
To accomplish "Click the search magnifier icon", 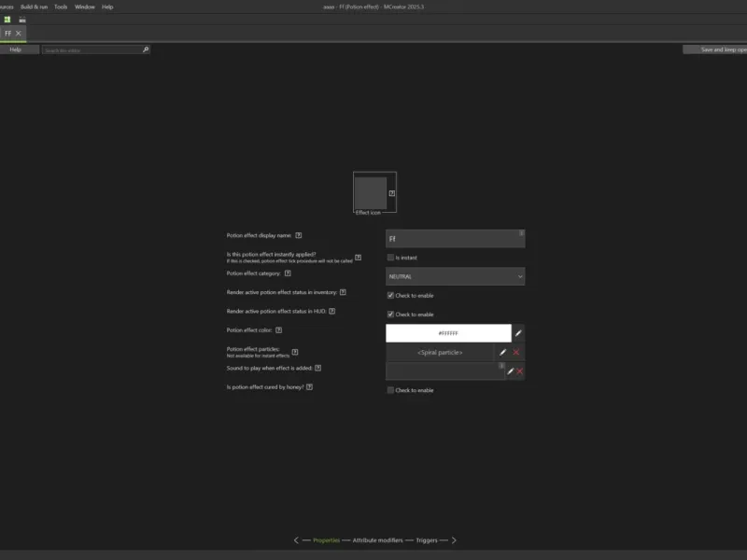I will pos(146,49).
